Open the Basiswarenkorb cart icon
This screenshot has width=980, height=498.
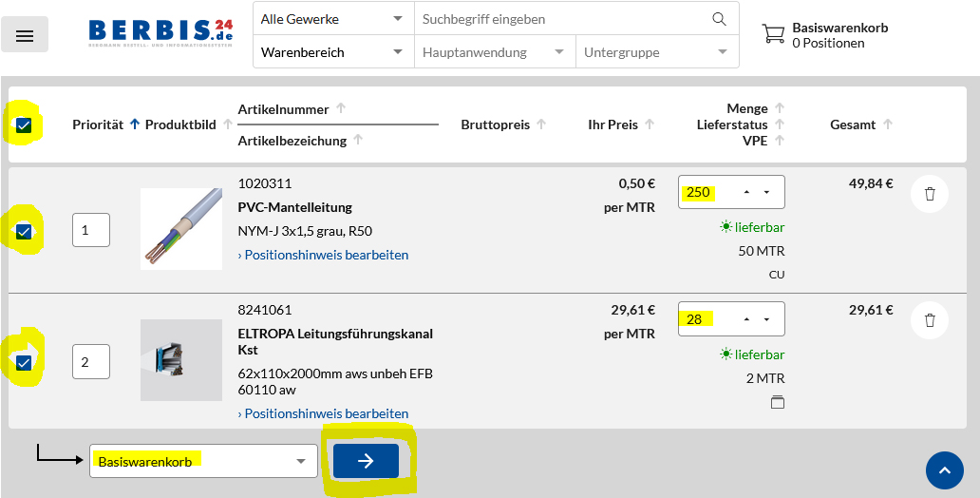point(773,34)
